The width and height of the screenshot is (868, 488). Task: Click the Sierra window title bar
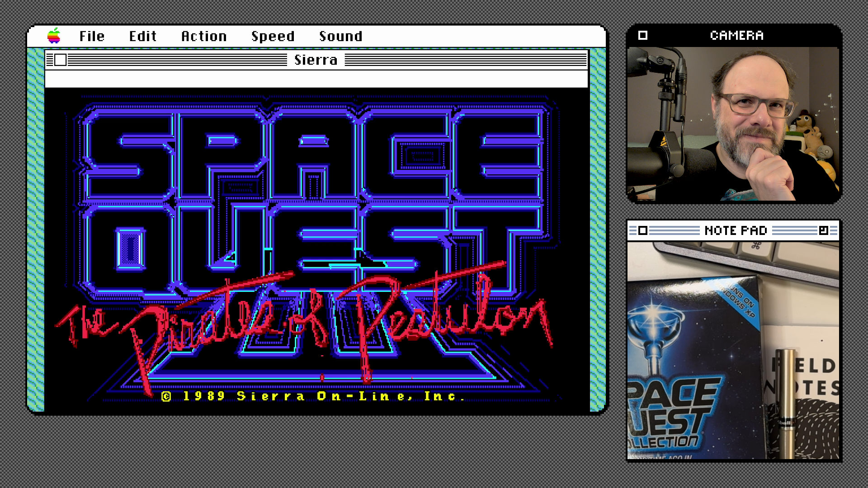point(316,60)
